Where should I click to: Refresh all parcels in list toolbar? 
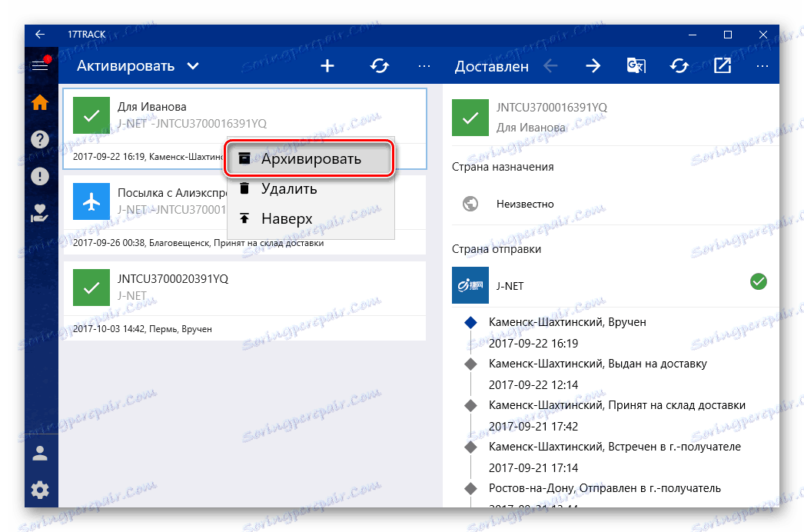click(x=380, y=65)
